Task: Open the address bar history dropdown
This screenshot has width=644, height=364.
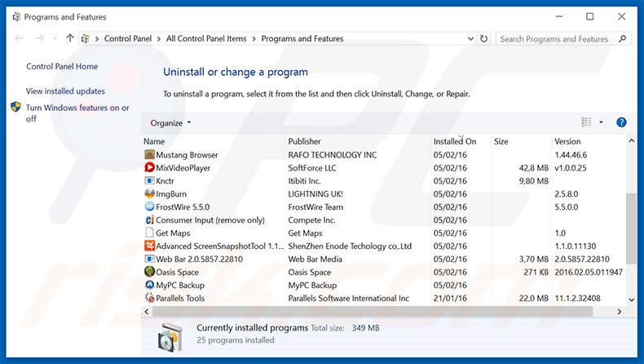Action: [470, 38]
